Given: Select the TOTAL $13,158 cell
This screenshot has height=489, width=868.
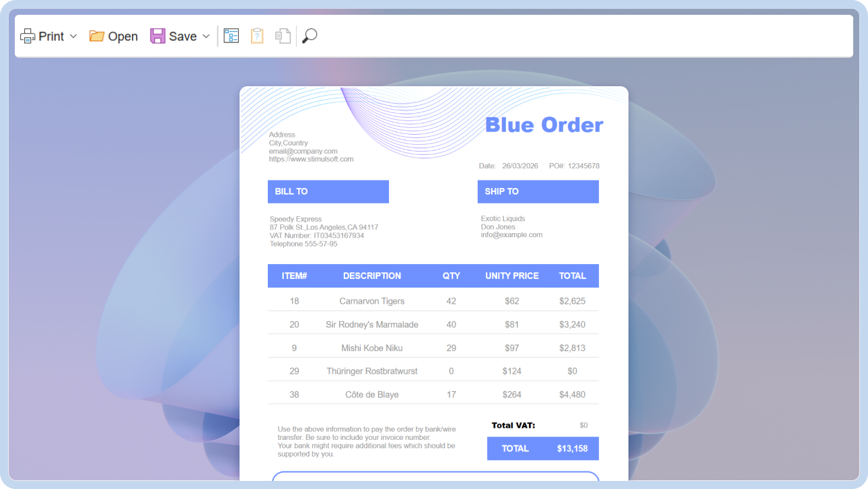Looking at the screenshot, I should click(542, 448).
